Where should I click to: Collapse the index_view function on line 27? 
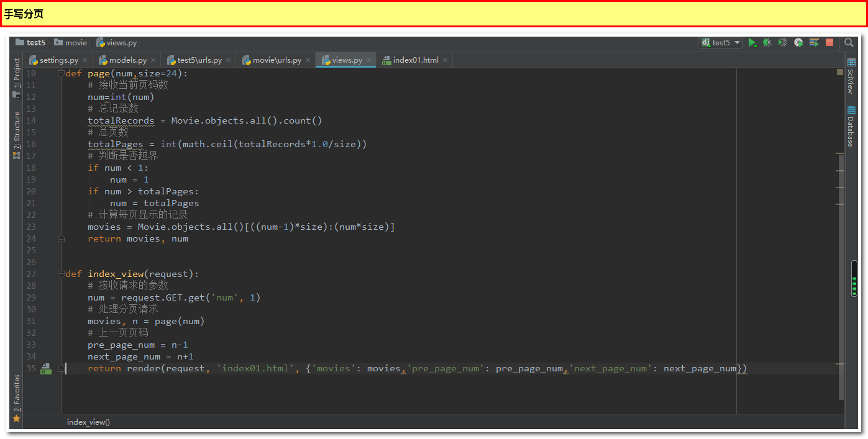[x=61, y=274]
